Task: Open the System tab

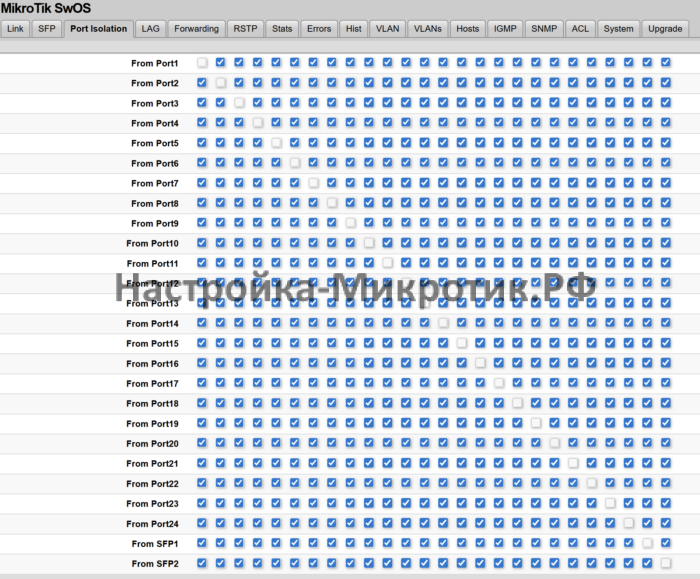Action: coord(618,29)
